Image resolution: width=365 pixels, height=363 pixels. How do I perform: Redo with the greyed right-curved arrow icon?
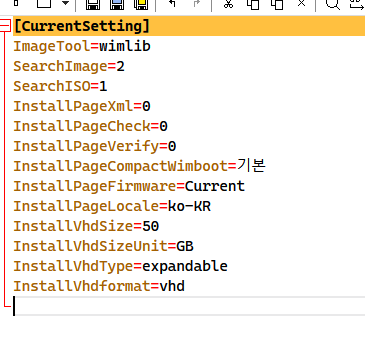(197, 3)
